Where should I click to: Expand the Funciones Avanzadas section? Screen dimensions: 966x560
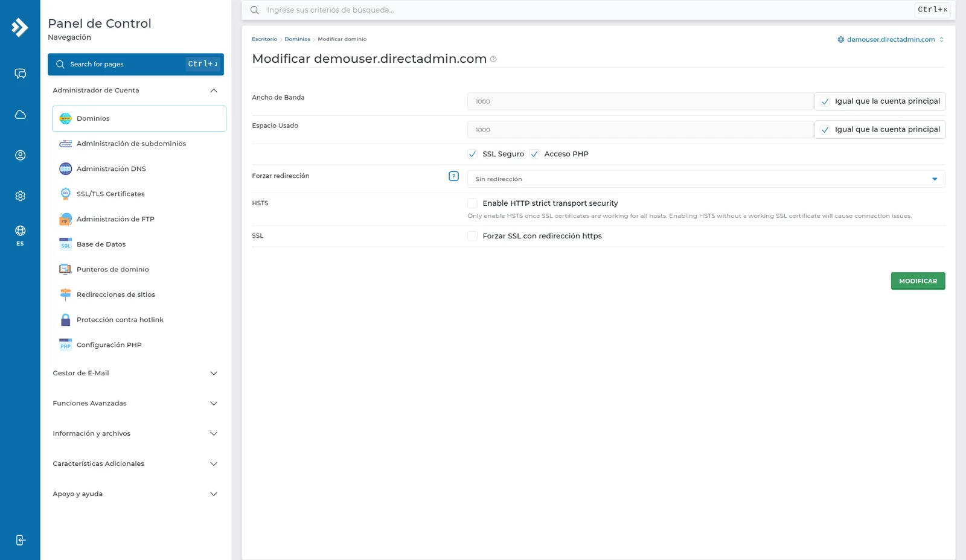point(135,404)
